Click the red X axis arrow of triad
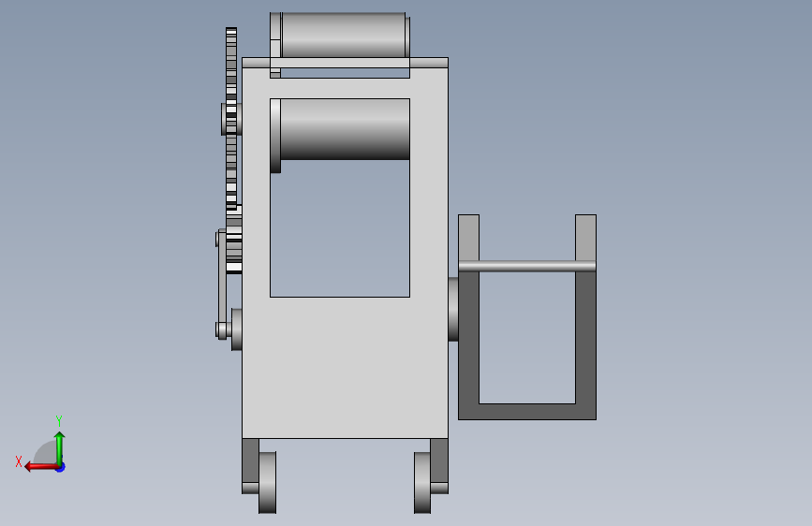The image size is (812, 526). (41, 467)
